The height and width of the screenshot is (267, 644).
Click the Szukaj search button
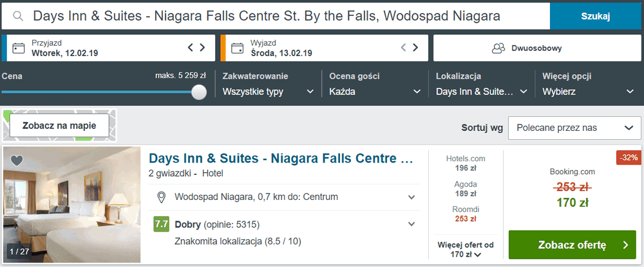click(596, 16)
